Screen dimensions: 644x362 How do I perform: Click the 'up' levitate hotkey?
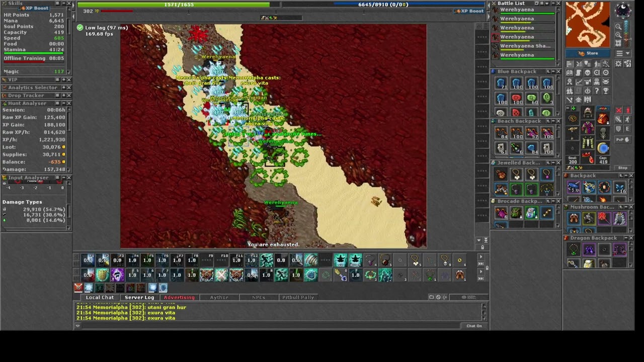coord(341,260)
